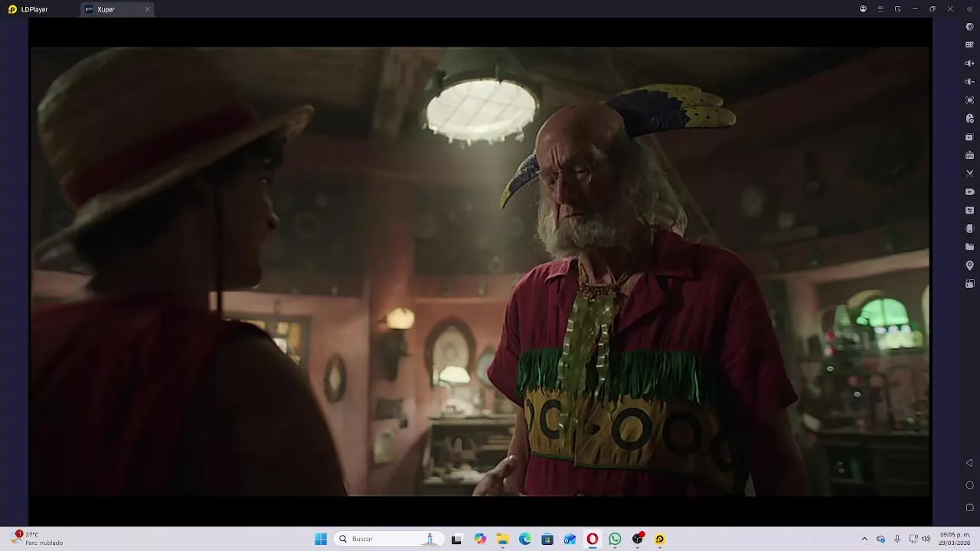Increase emulator volume in sidebar

tap(969, 64)
